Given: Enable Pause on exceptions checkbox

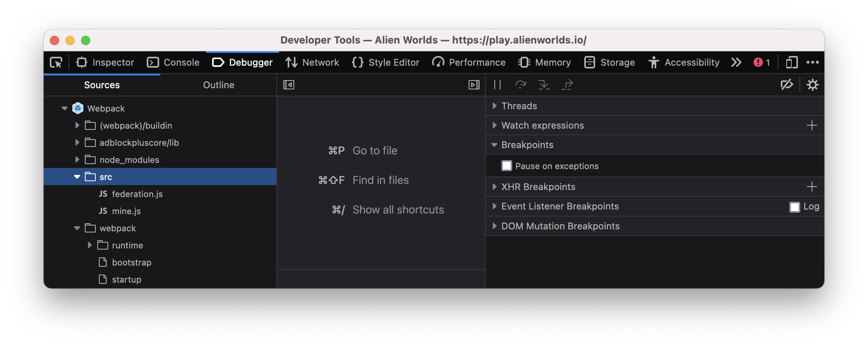Looking at the screenshot, I should coord(507,166).
